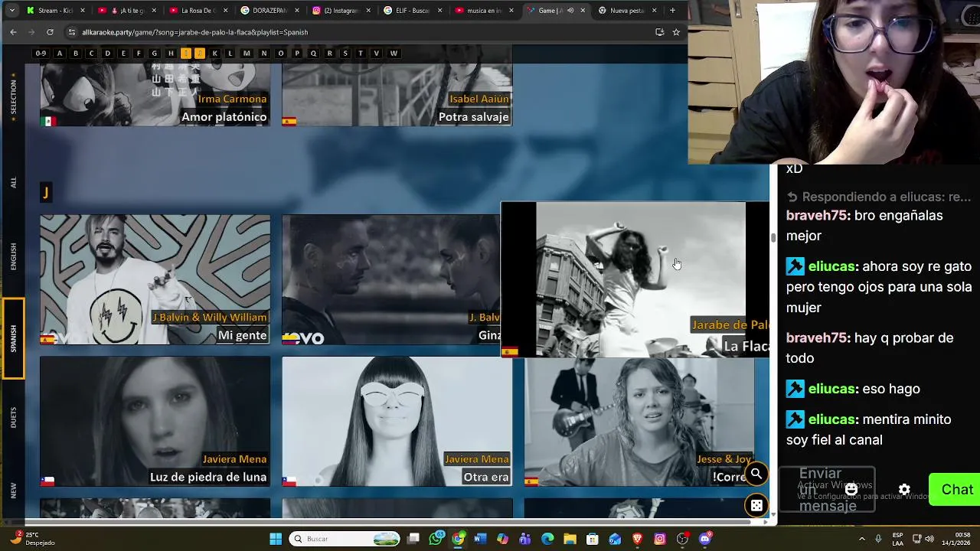Open File Explorer from the taskbar
Image resolution: width=980 pixels, height=551 pixels.
(x=570, y=539)
